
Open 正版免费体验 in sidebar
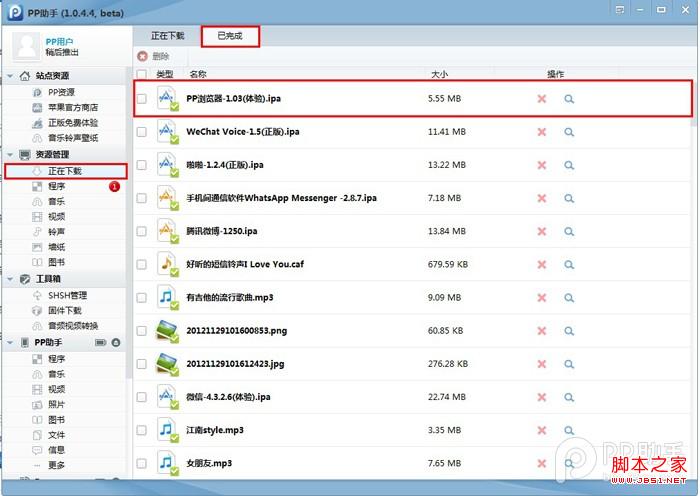(x=73, y=123)
